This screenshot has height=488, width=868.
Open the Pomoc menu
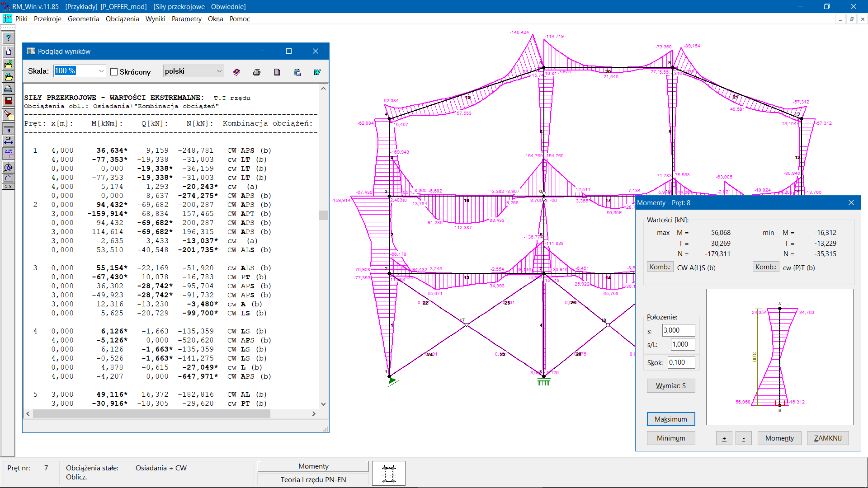pos(240,19)
